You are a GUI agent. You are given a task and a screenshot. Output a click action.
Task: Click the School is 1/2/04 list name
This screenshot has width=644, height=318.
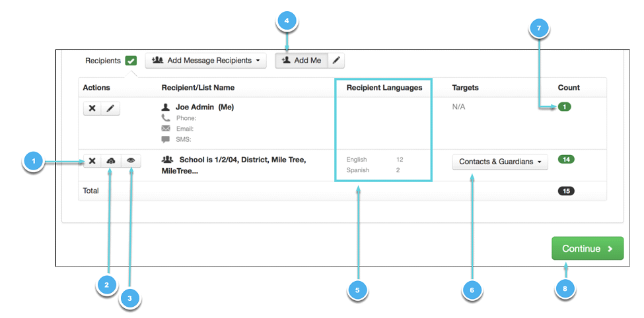(234, 166)
